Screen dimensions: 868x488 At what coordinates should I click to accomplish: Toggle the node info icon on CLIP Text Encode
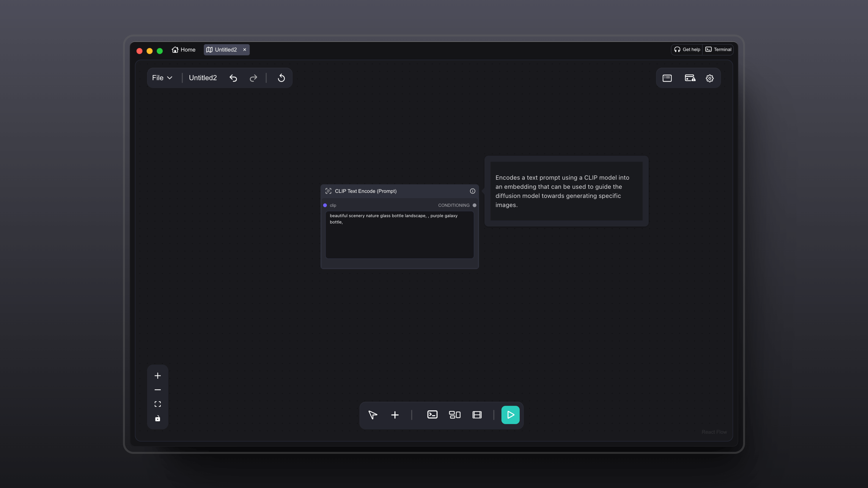tap(472, 191)
